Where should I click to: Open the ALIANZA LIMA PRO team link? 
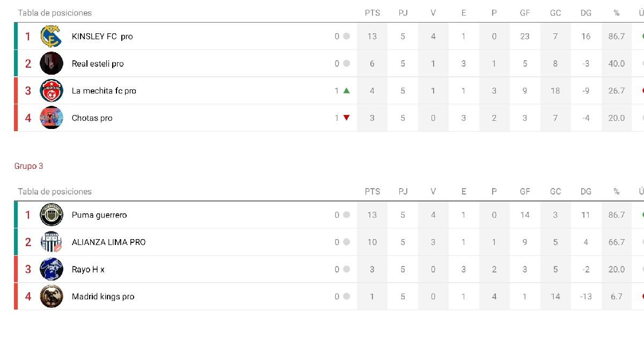point(108,242)
